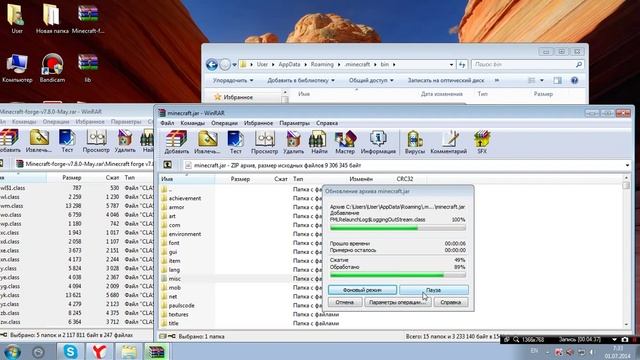Screen dimensions: 640x360
Task: Click the file progress bar in update dialog
Action: tap(398, 228)
